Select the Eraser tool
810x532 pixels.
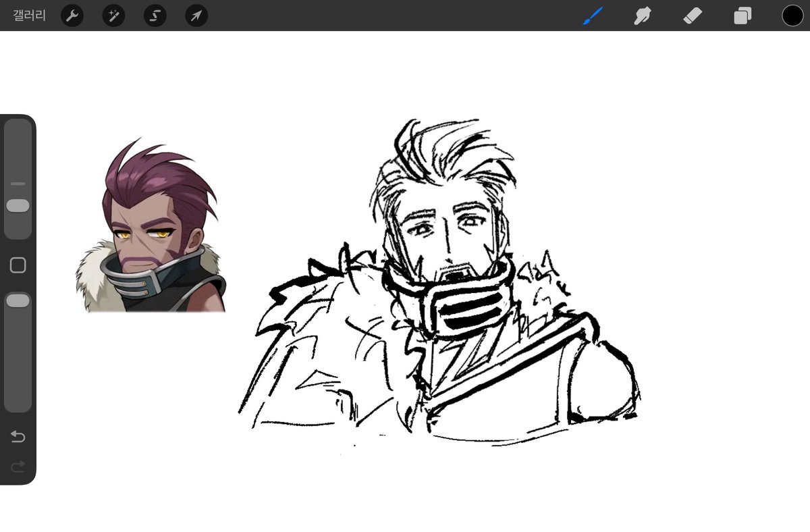coord(693,16)
